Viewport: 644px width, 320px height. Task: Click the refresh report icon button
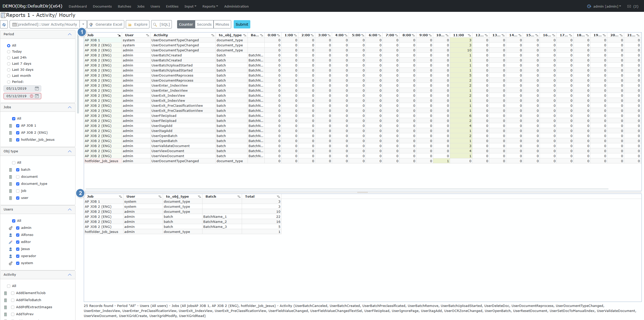point(4,24)
